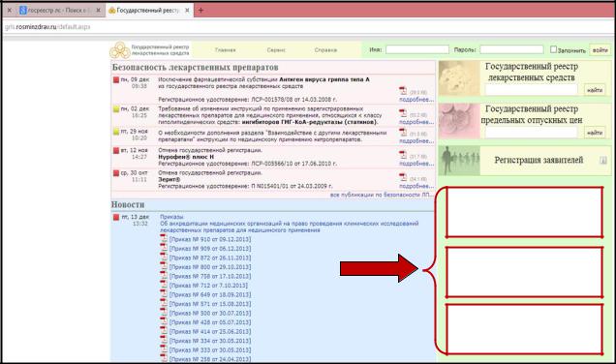The image size is (616, 364).
Task: Open PDF icon for Приказ № 414
Action: tap(164, 331)
